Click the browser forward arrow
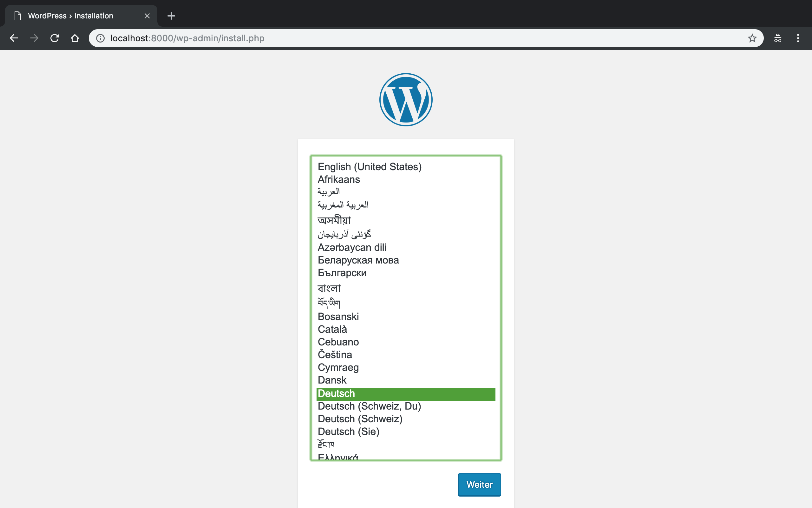Viewport: 812px width, 508px height. pyautogui.click(x=34, y=38)
